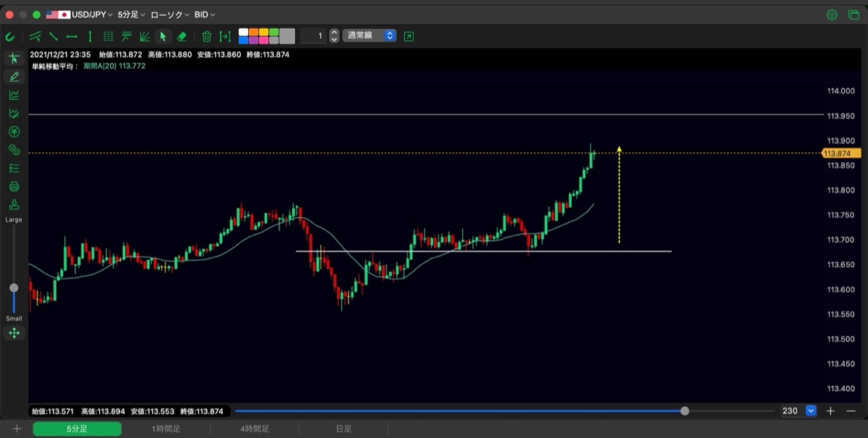Switch to the 4時間足 tab

tap(255, 429)
